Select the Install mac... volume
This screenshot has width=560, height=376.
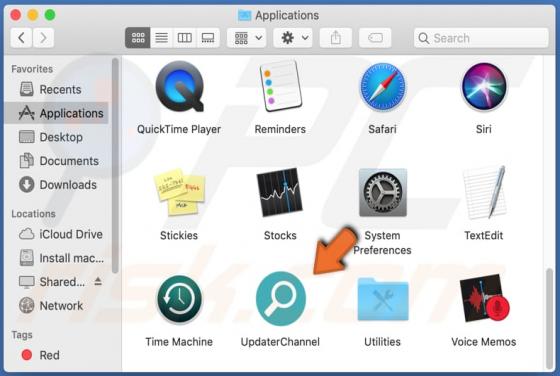click(56, 258)
